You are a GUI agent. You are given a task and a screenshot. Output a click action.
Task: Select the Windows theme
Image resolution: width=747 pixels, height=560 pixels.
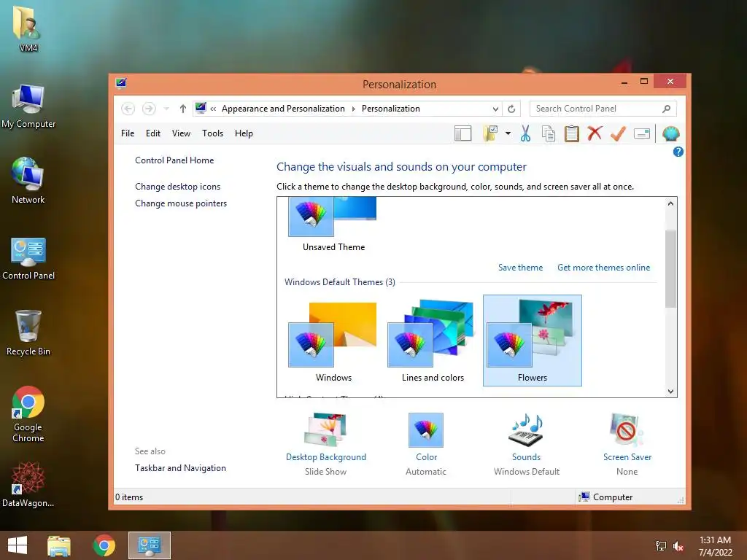pos(333,341)
